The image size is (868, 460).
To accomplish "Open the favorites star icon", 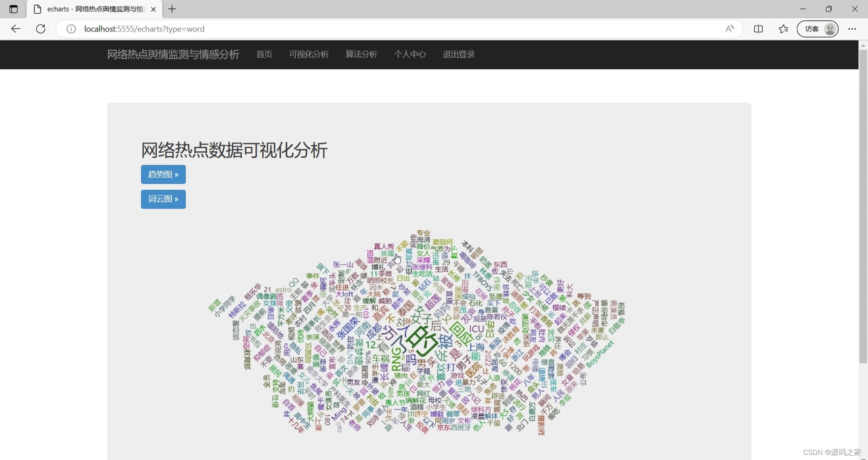I will [784, 29].
